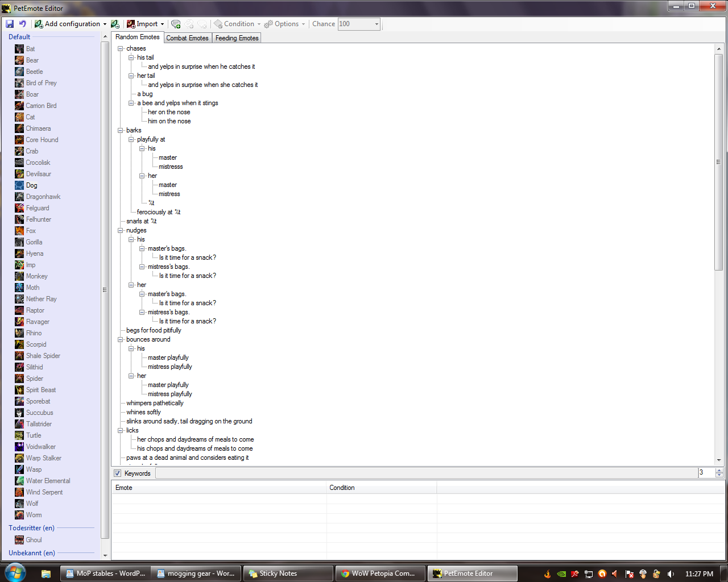This screenshot has width=728, height=582.
Task: Collapse the his tail node
Action: point(131,57)
